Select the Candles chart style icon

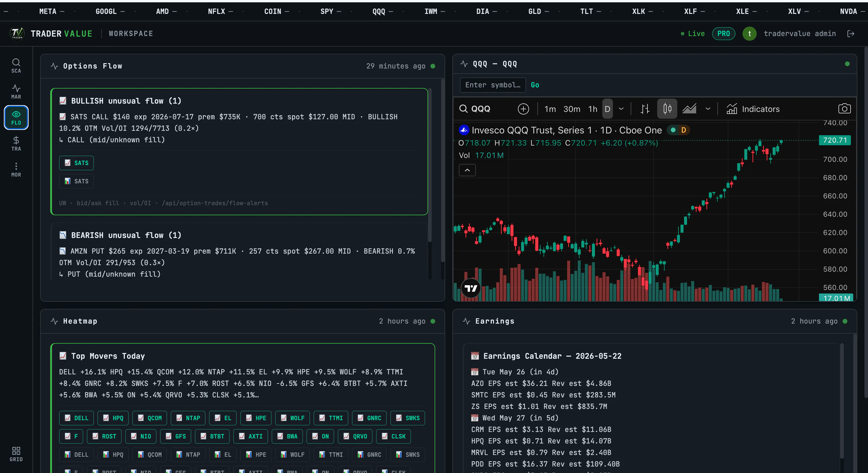pyautogui.click(x=667, y=109)
